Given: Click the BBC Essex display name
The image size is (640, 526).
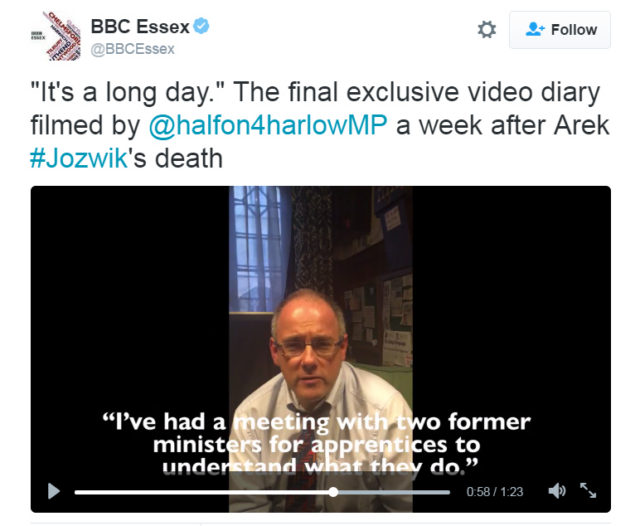Looking at the screenshot, I should (x=140, y=27).
